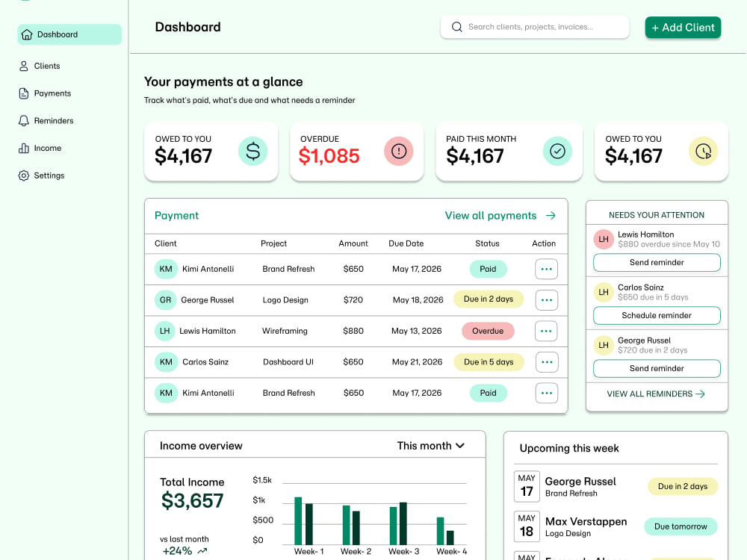Send reminder for George Russel $720
Screen dimensions: 747x560
click(657, 368)
